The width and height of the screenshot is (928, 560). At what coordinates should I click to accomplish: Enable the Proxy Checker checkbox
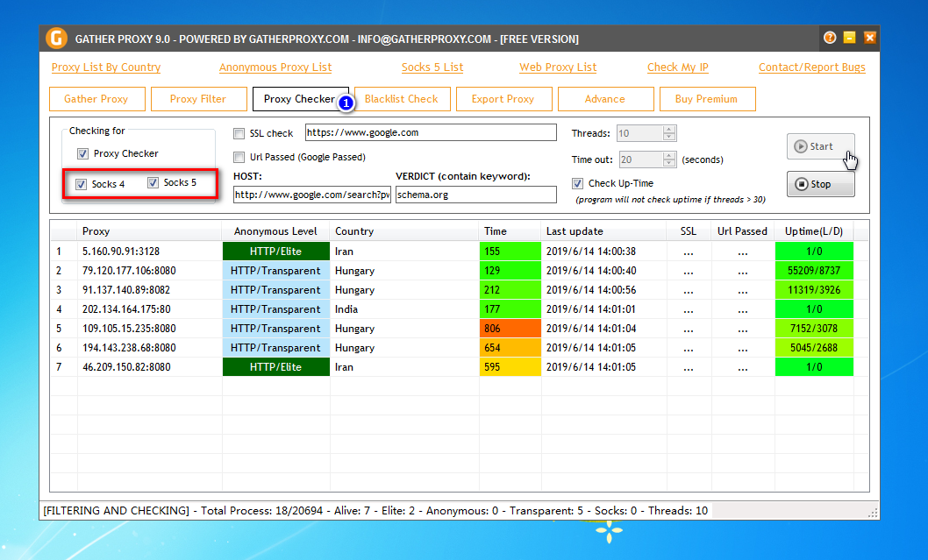pos(82,153)
